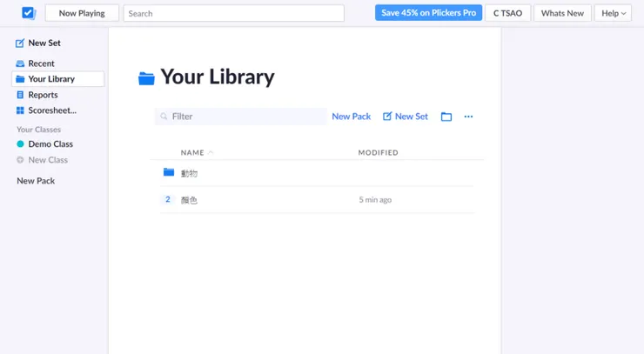The image size is (644, 354).
Task: Sort by the MODIFIED column header
Action: click(x=378, y=153)
